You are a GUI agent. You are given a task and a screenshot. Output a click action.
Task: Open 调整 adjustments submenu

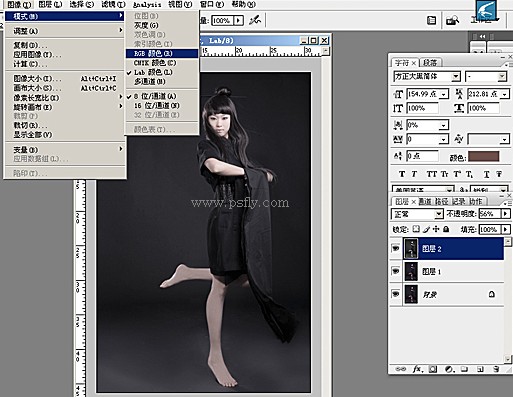[x=65, y=31]
